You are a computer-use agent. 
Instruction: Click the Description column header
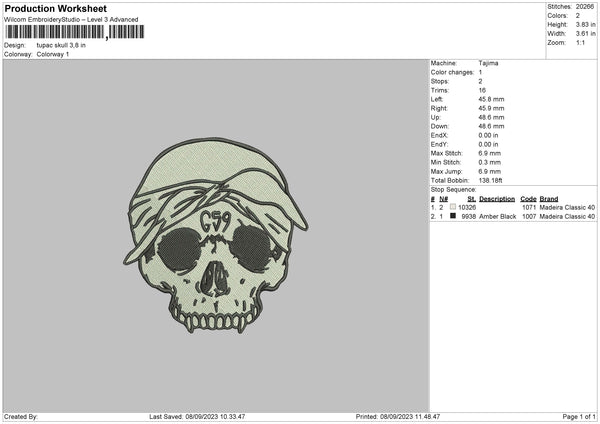point(497,199)
